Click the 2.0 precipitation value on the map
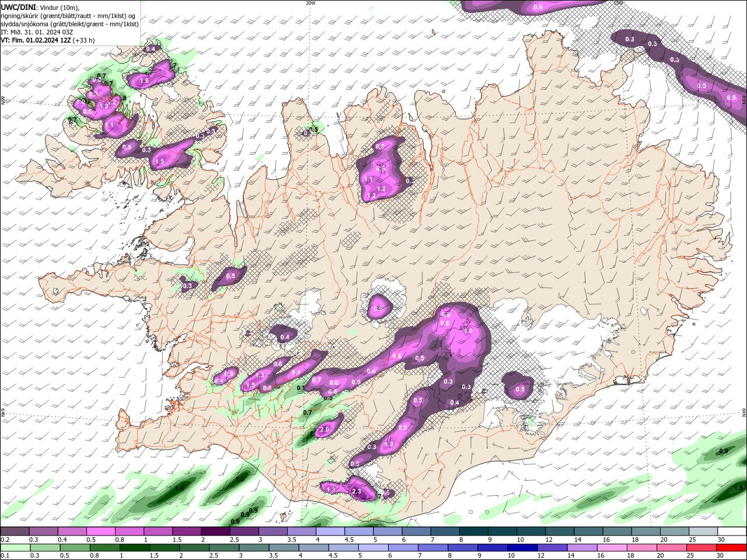The width and height of the screenshot is (747, 560). click(325, 430)
